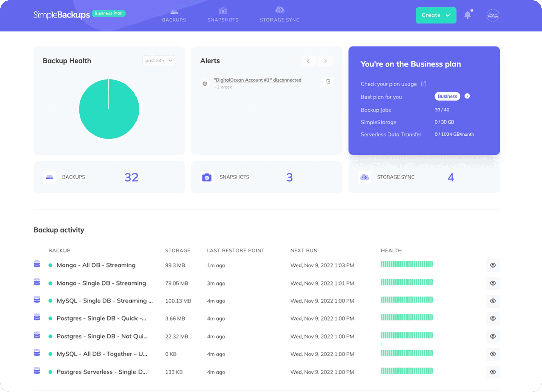Click the info icon beside Business badge
Screen dimensions: 542x392
click(x=467, y=96)
